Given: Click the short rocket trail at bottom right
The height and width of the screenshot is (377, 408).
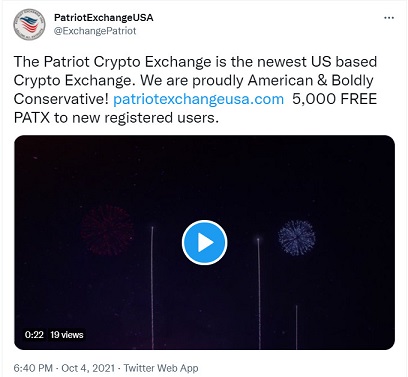Looking at the screenshot, I should (x=296, y=327).
